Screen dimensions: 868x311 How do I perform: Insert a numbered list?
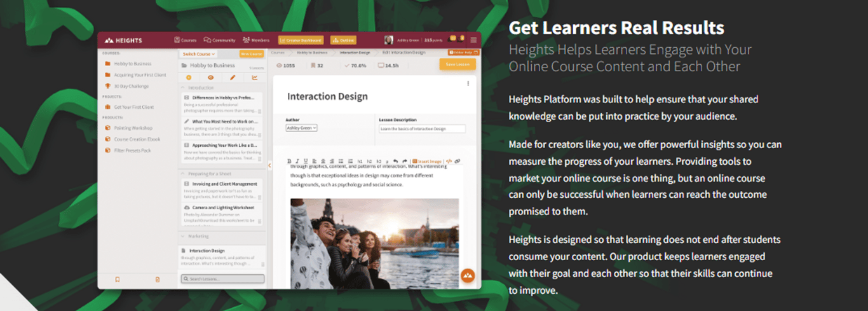coord(351,161)
